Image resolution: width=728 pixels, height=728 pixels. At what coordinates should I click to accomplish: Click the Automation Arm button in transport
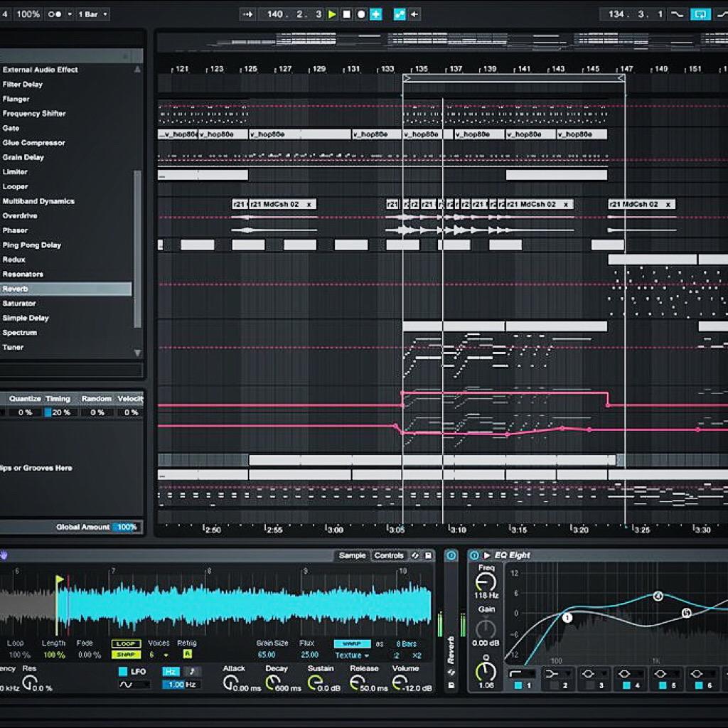tap(400, 14)
